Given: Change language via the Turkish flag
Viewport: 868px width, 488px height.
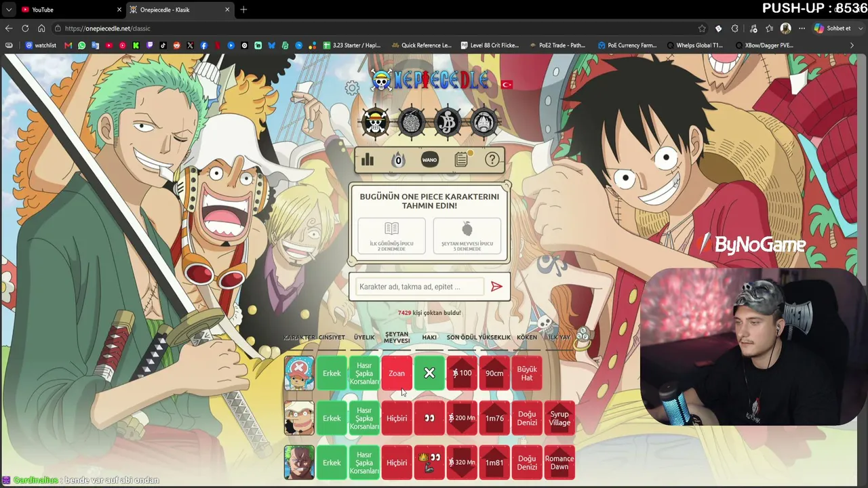Looking at the screenshot, I should (507, 85).
